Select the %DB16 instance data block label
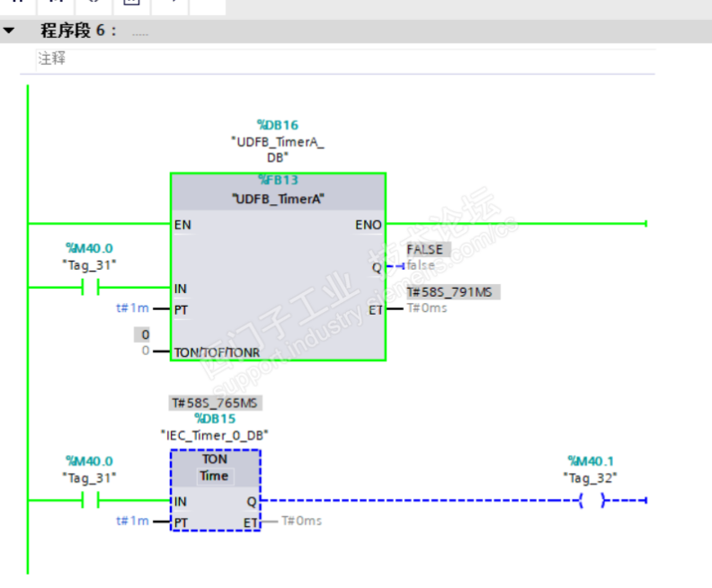This screenshot has height=588, width=712. click(x=278, y=125)
